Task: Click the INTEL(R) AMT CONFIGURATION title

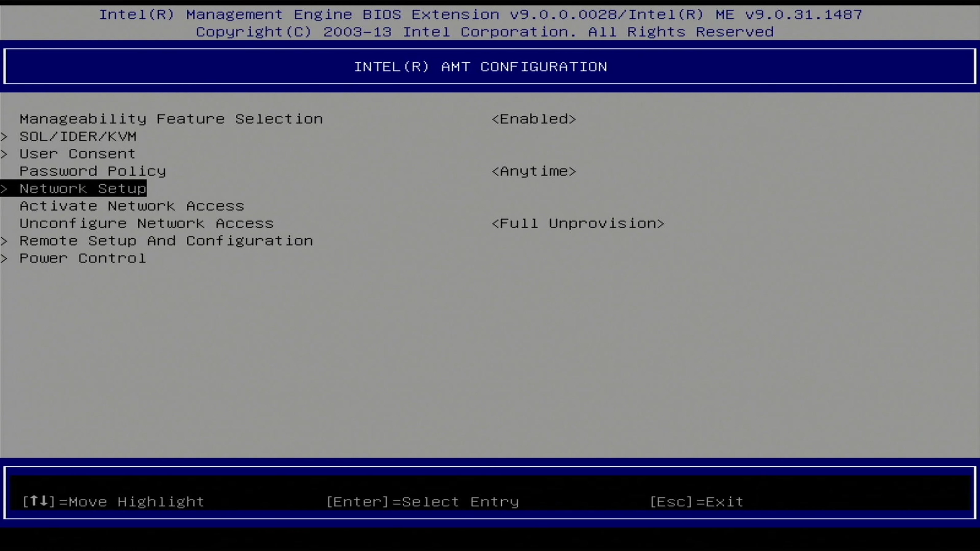Action: tap(480, 67)
